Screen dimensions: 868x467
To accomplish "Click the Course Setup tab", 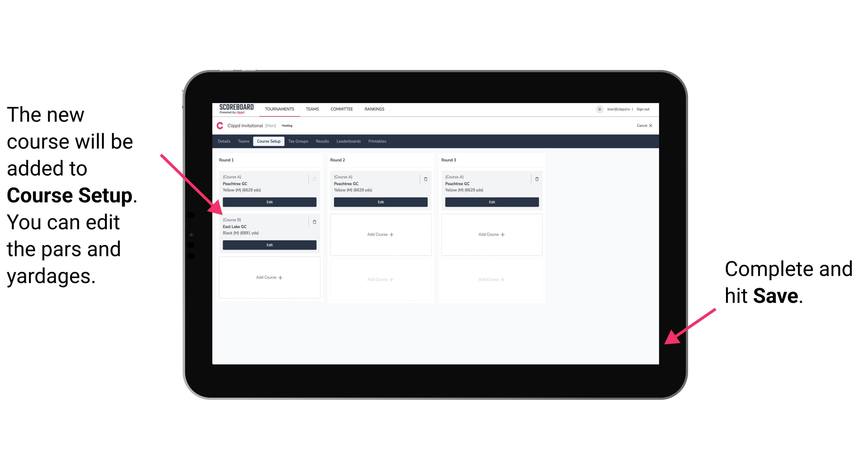I will [269, 141].
